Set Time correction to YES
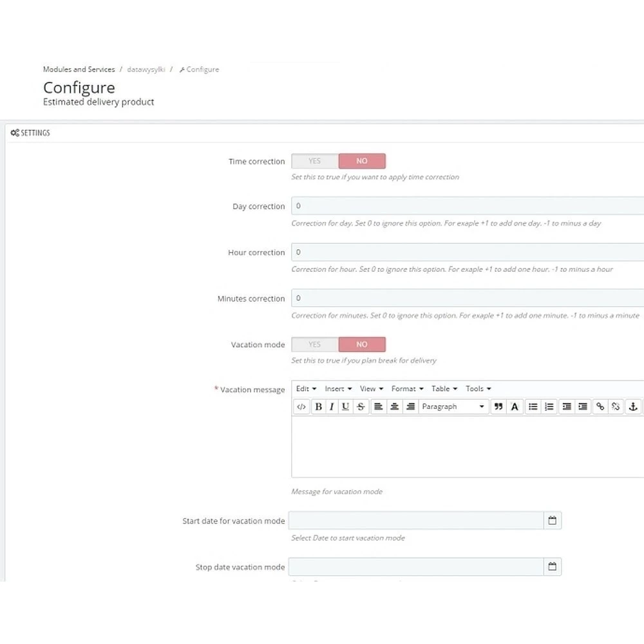The image size is (644, 644). [x=315, y=161]
